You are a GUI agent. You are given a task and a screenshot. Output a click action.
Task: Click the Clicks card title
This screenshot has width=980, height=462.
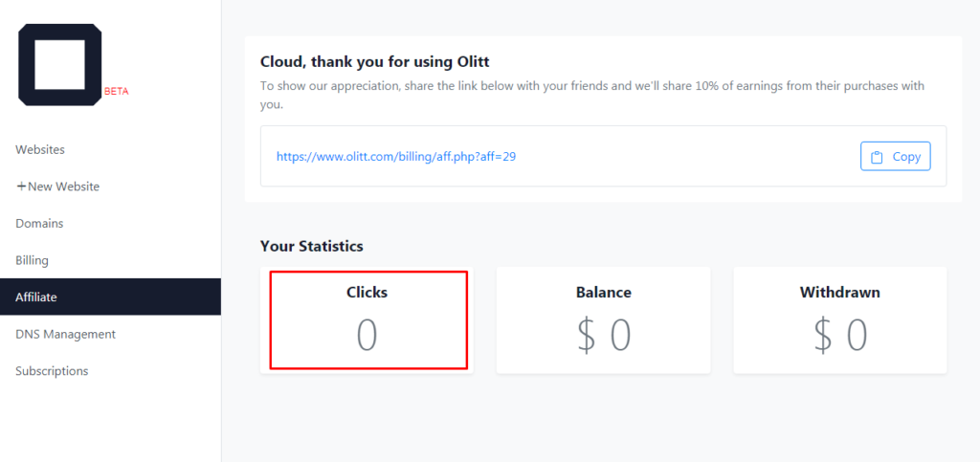click(367, 292)
